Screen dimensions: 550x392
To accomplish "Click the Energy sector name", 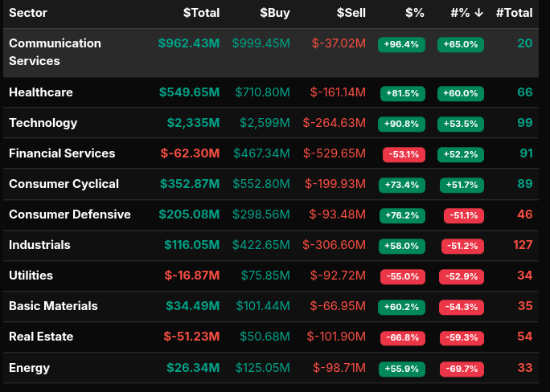I will pos(29,368).
